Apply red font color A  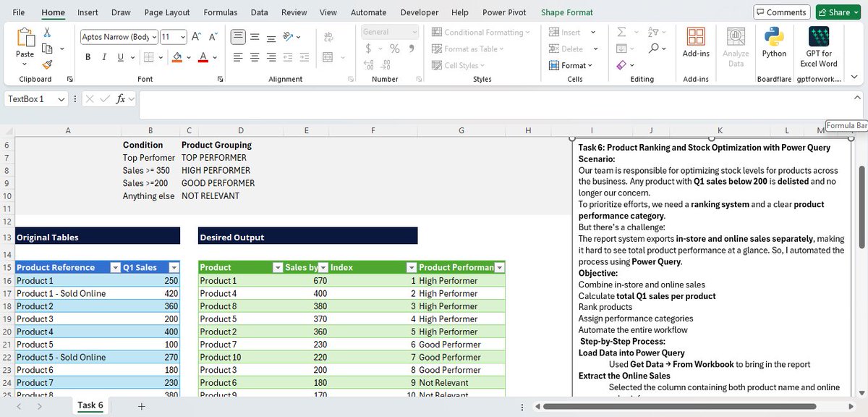pos(203,57)
